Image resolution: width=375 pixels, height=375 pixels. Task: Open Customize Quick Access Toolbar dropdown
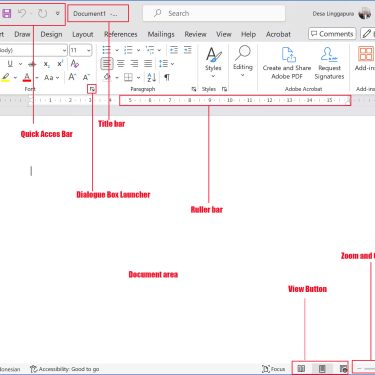pyautogui.click(x=58, y=14)
